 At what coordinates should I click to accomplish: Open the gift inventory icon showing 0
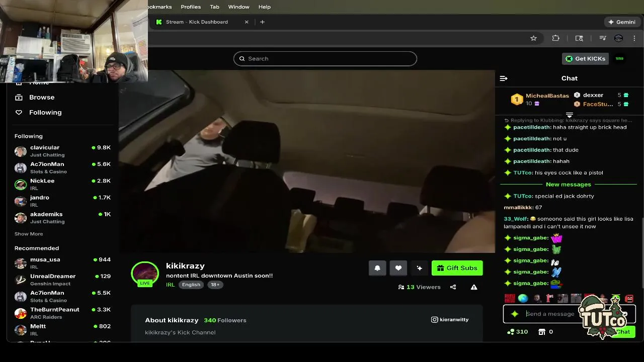(546, 332)
